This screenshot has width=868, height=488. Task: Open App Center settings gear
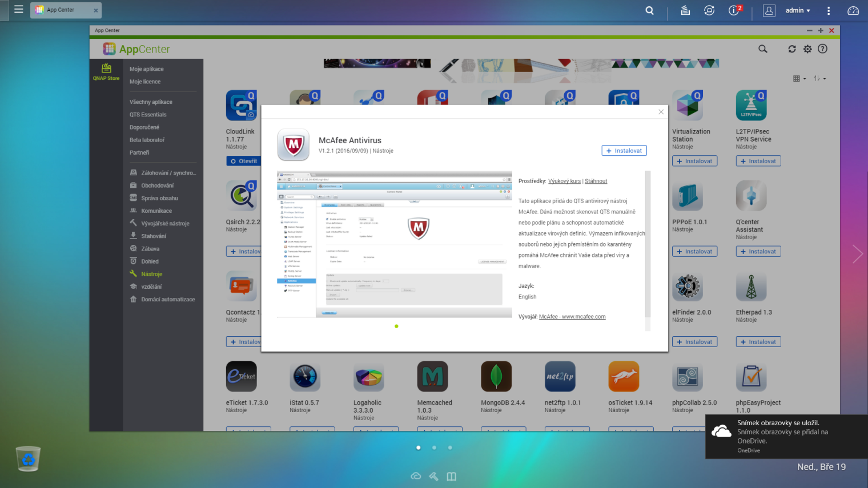[x=807, y=49]
